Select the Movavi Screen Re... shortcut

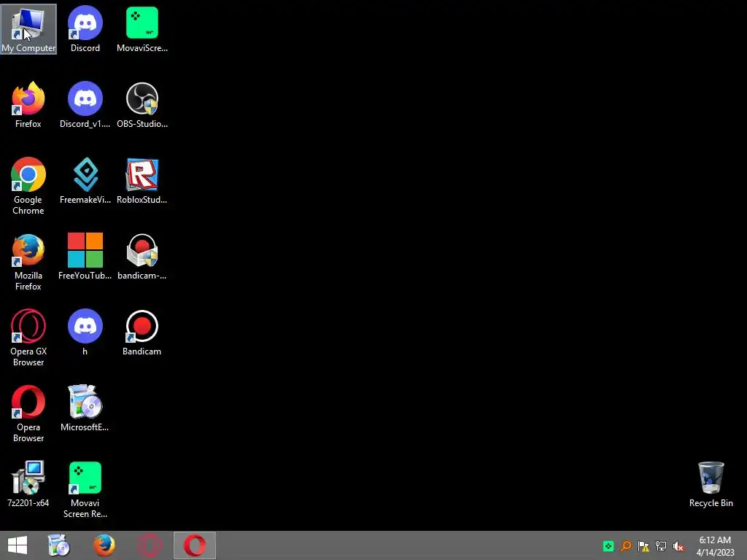tap(85, 489)
